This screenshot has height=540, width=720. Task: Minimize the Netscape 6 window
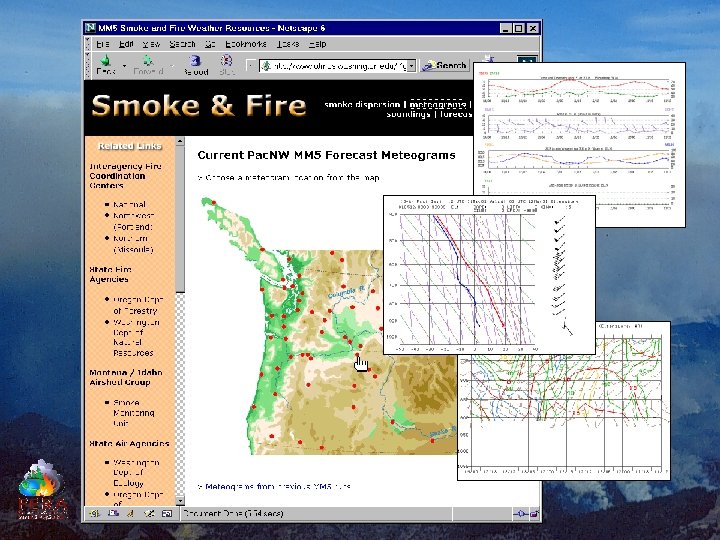pyautogui.click(x=506, y=28)
